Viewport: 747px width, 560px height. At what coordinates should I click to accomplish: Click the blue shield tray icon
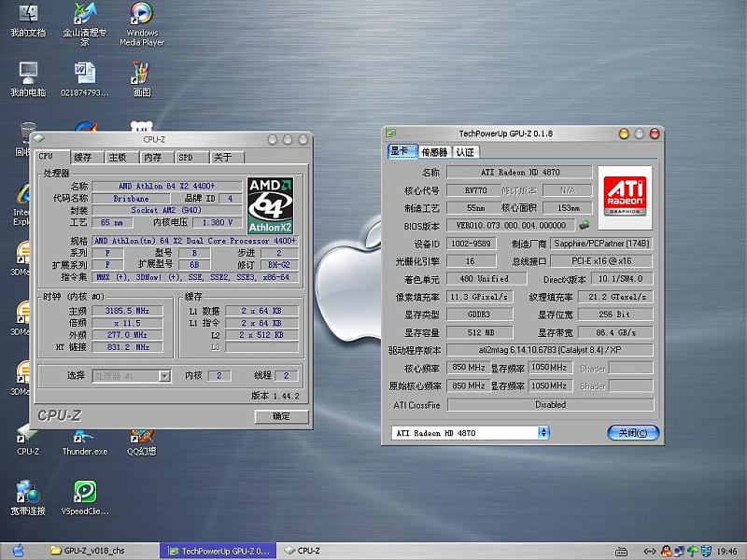click(x=706, y=552)
